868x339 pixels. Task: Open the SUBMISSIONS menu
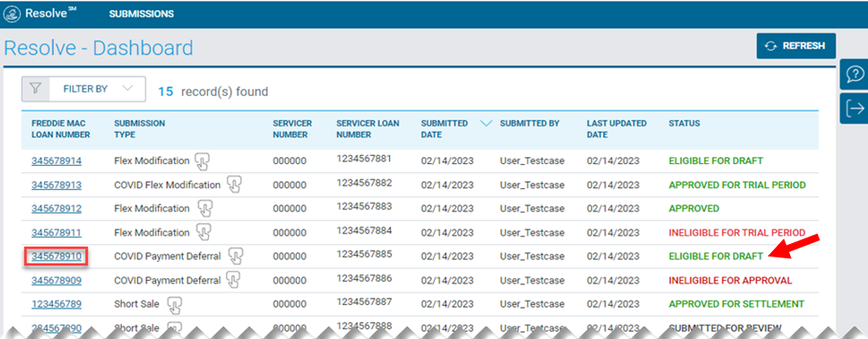[141, 13]
